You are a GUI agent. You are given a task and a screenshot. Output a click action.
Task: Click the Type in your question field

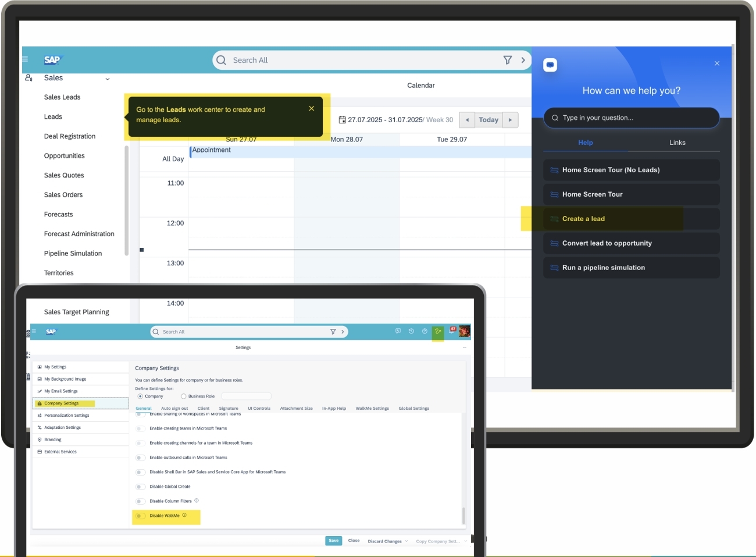tap(632, 118)
